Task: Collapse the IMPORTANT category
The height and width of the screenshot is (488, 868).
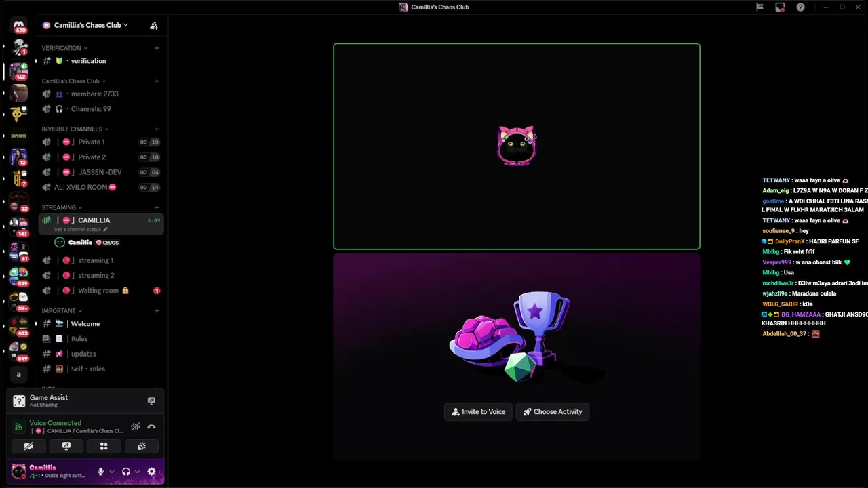Action: tap(62, 310)
